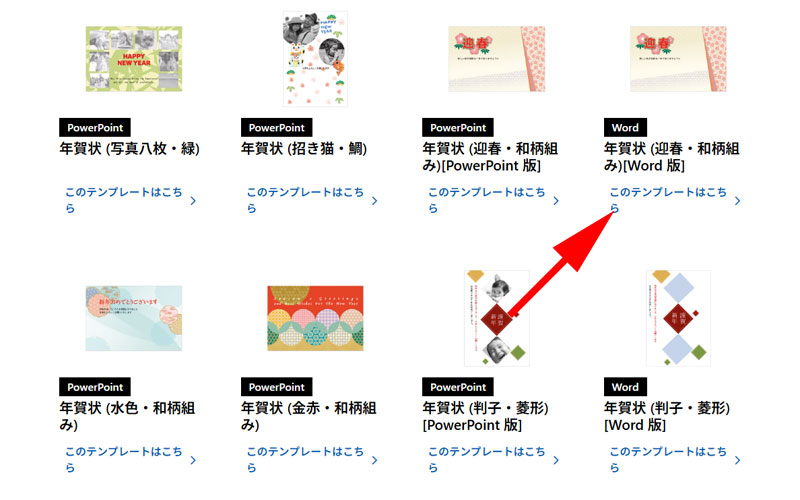Open the red and gold 金赤 pattern thumbnail
800x500 pixels.
[315, 318]
